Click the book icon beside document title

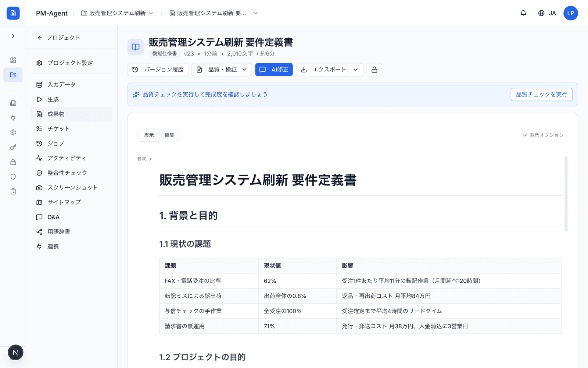[136, 47]
